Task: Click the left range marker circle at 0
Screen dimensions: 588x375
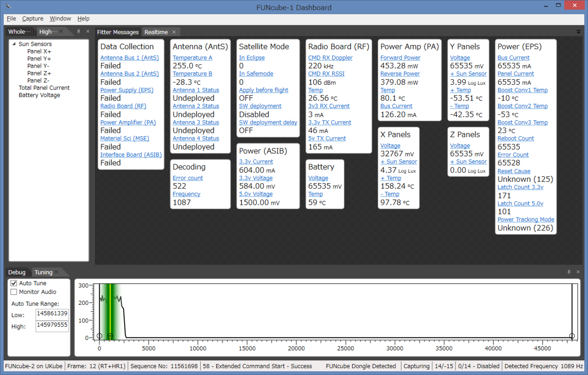Action: click(x=99, y=336)
